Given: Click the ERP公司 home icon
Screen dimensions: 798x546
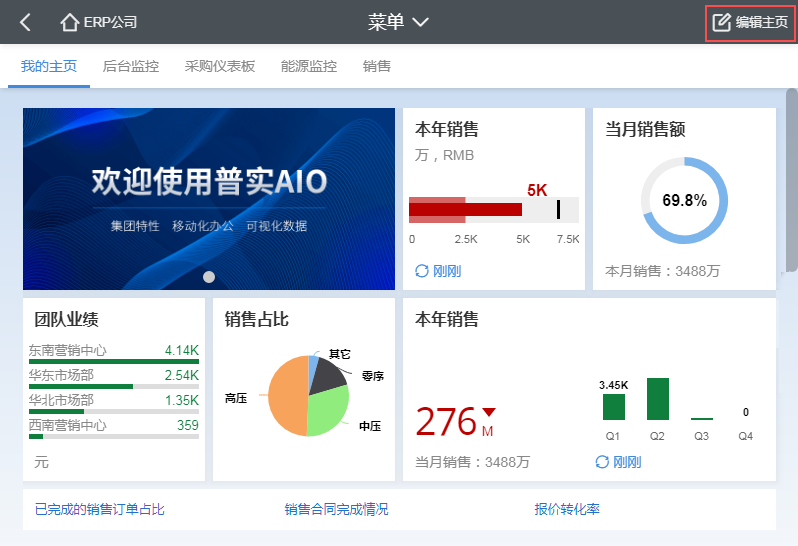Looking at the screenshot, I should point(70,22).
